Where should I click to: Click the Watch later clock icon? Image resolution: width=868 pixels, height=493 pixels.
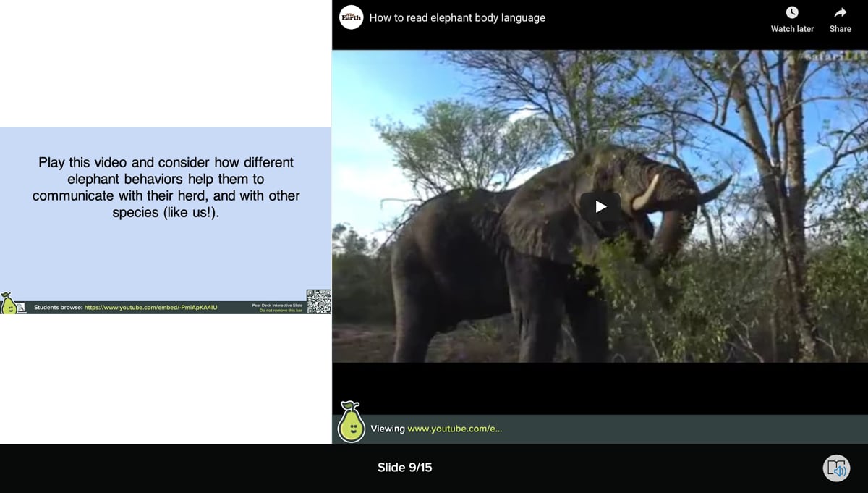pyautogui.click(x=792, y=12)
